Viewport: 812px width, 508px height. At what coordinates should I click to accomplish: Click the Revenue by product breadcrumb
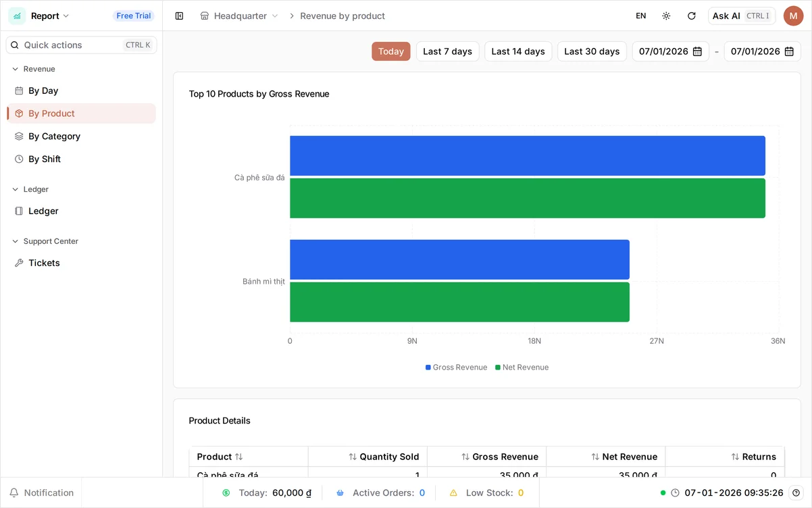coord(342,16)
